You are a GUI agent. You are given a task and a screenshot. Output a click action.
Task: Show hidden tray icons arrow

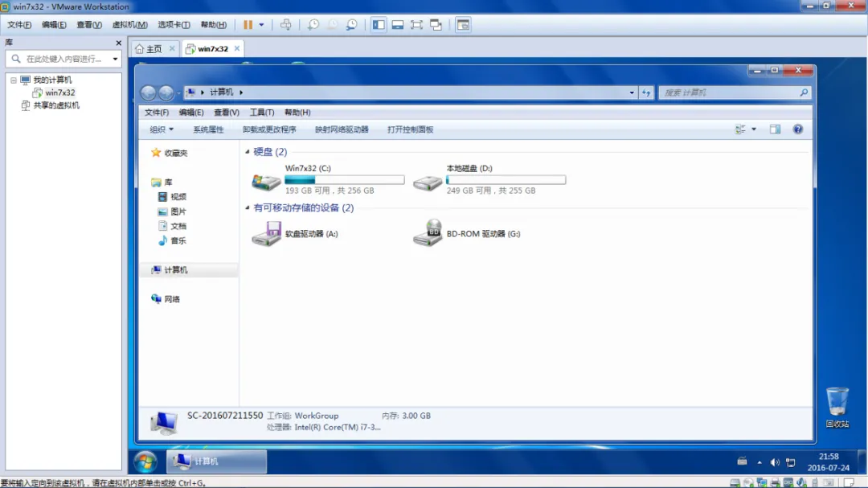759,462
